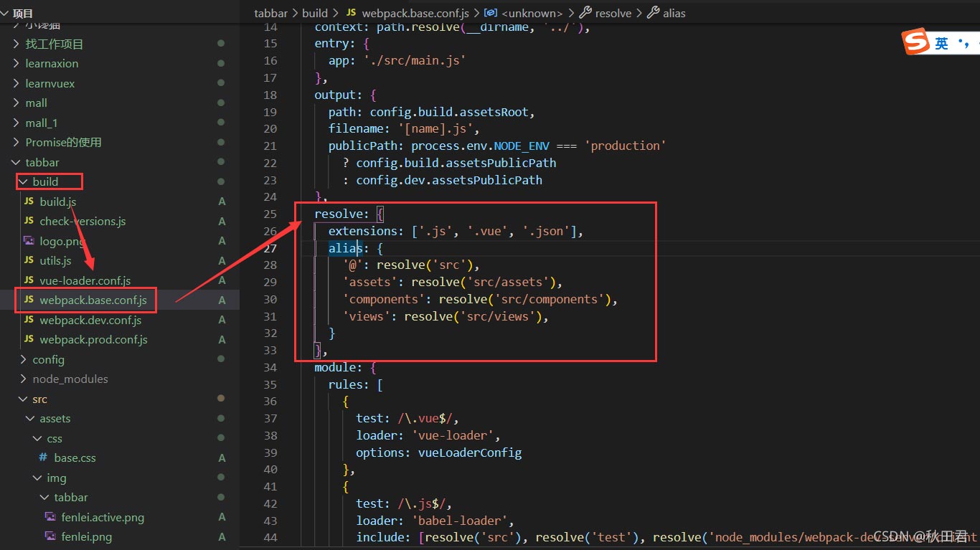
Task: Click the A git status badge beside base.css
Action: tap(222, 457)
